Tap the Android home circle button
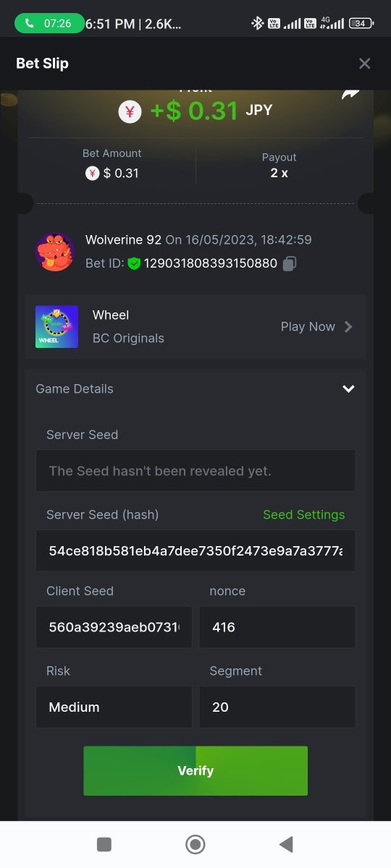391x868 pixels. pyautogui.click(x=195, y=844)
